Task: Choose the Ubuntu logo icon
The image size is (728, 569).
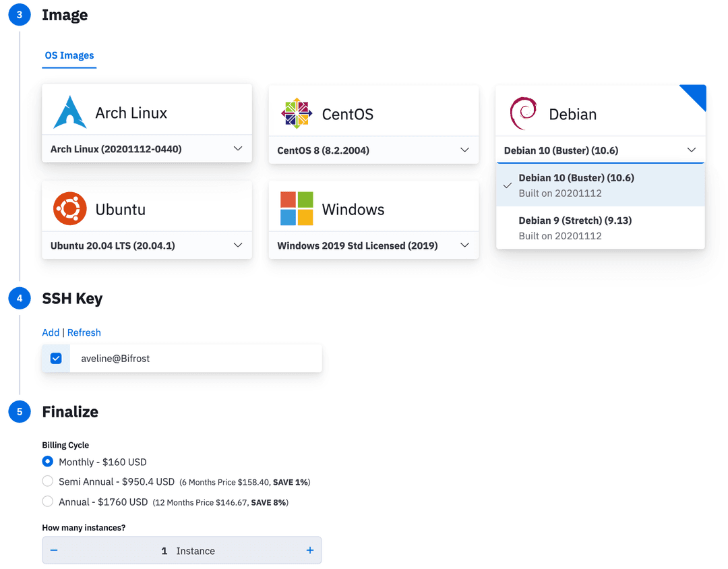Action: tap(70, 209)
